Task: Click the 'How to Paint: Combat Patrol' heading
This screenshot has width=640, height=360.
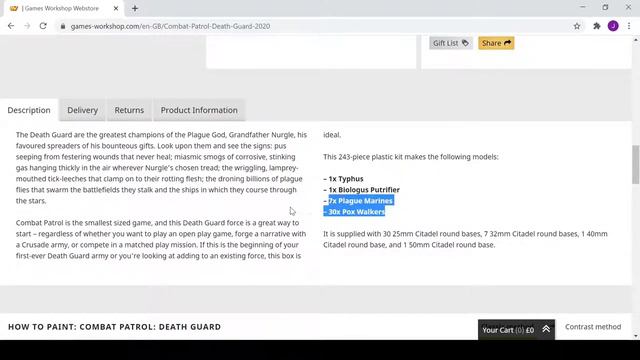Action: click(x=114, y=327)
